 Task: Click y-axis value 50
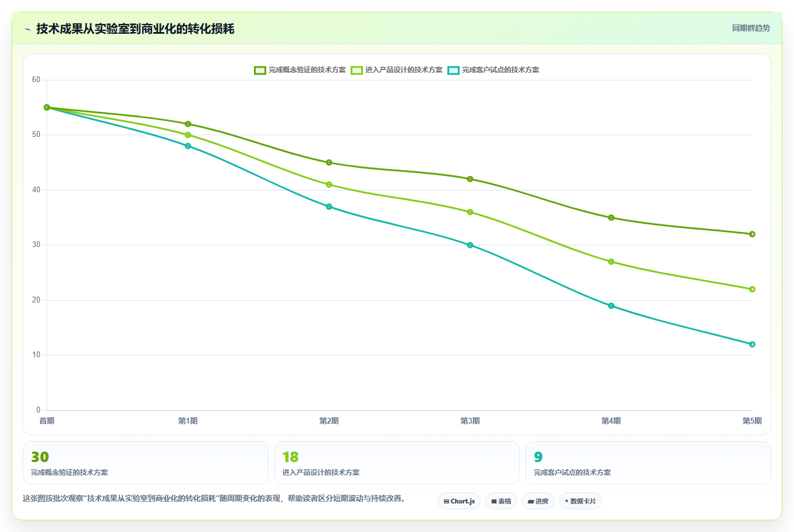[x=36, y=135]
